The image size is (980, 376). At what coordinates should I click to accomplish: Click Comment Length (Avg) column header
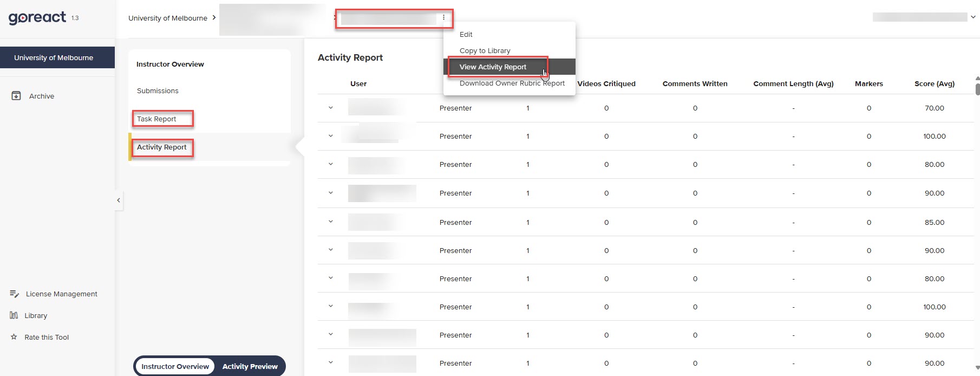coord(793,83)
